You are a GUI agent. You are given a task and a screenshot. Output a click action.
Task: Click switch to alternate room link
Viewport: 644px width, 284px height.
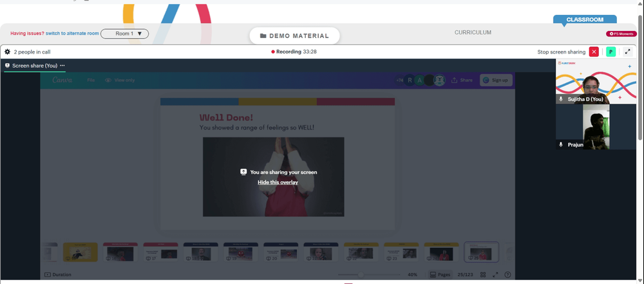click(72, 33)
